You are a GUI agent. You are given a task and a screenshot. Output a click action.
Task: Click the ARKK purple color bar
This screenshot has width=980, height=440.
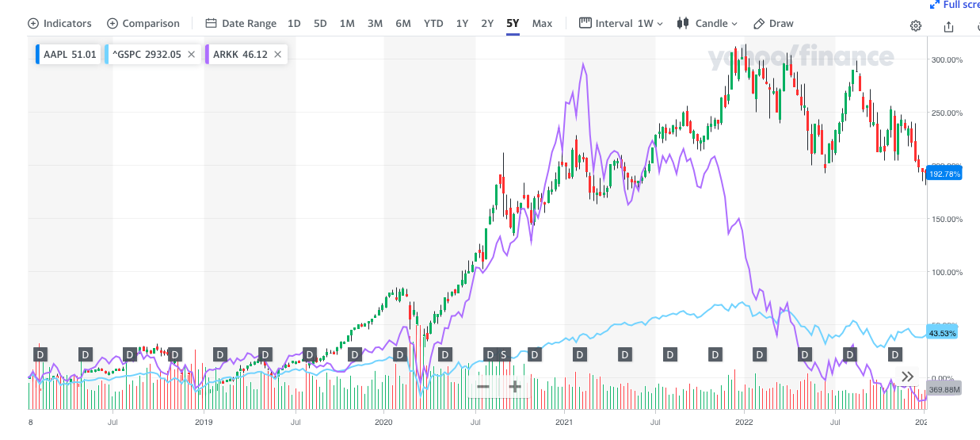tap(206, 55)
